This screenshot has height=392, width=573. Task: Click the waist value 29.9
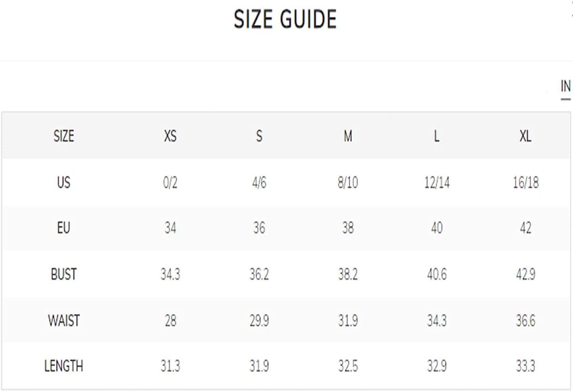coord(259,320)
